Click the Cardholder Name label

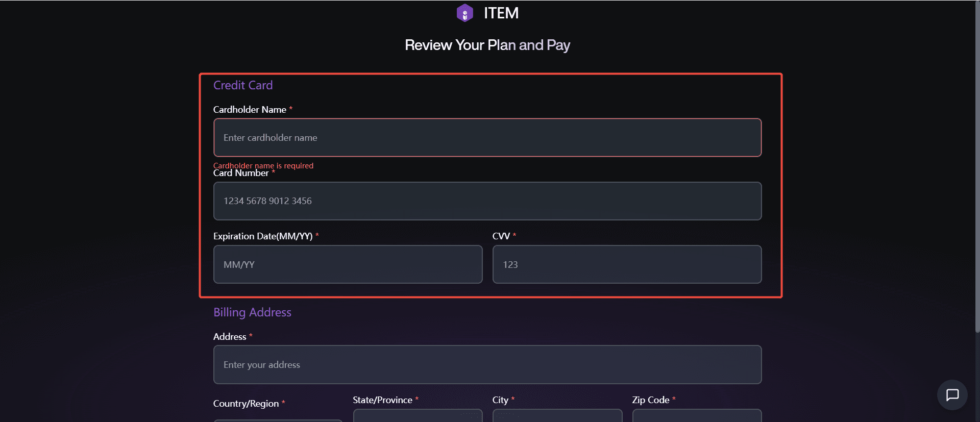click(x=250, y=110)
